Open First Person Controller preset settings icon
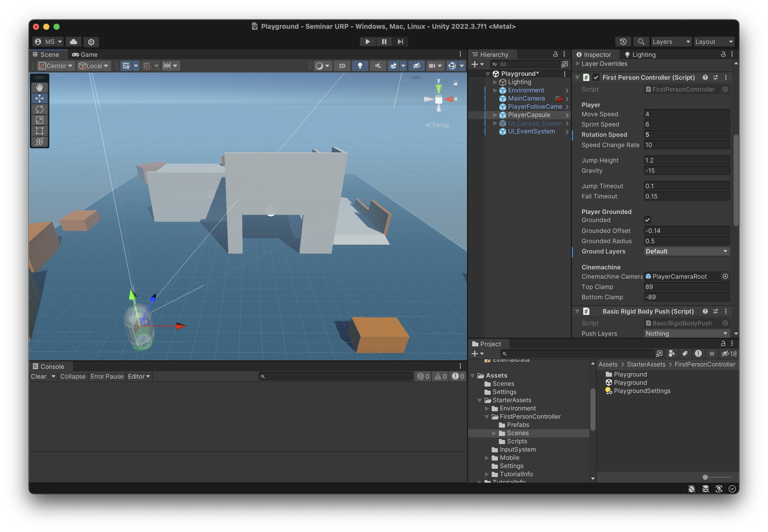Image resolution: width=768 pixels, height=532 pixels. tap(715, 77)
